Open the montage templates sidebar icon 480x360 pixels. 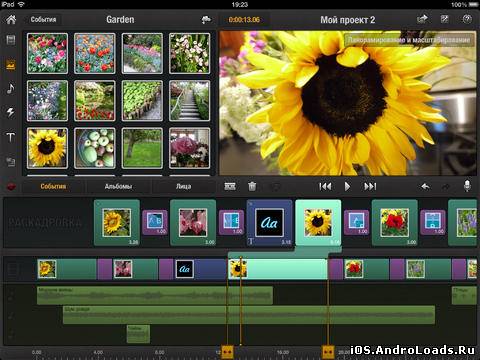(11, 162)
